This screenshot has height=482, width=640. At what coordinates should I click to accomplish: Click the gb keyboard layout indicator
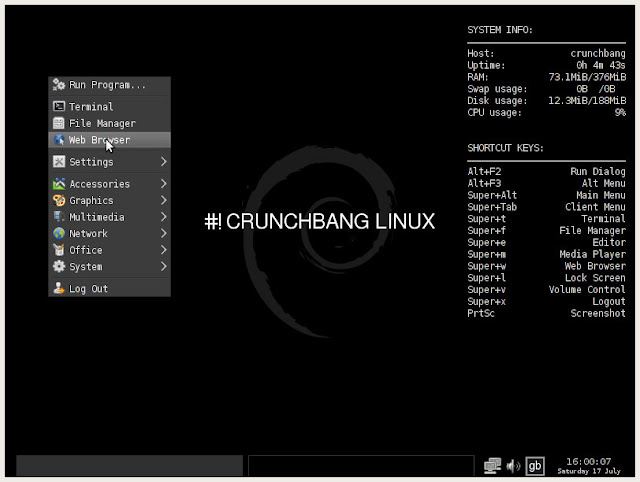[x=535, y=466]
